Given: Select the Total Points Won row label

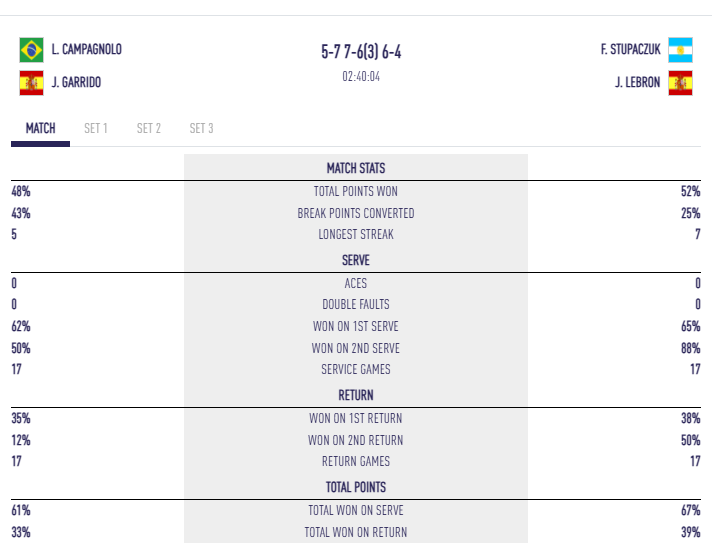Looking at the screenshot, I should [356, 191].
